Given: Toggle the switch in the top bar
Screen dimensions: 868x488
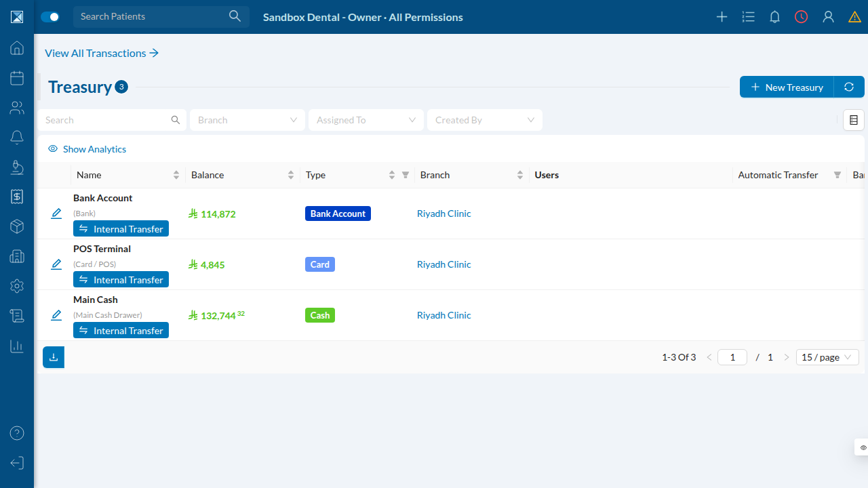Looking at the screenshot, I should pyautogui.click(x=50, y=17).
